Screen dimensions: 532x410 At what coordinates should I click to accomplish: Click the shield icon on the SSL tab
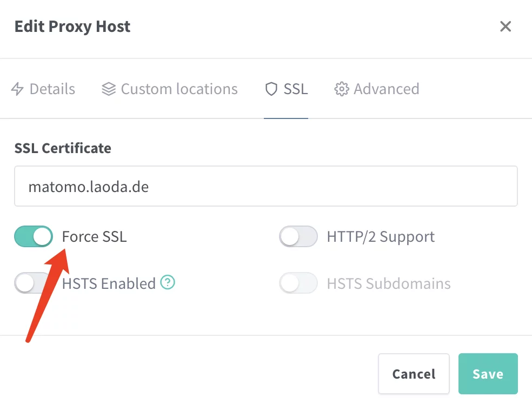pos(271,89)
